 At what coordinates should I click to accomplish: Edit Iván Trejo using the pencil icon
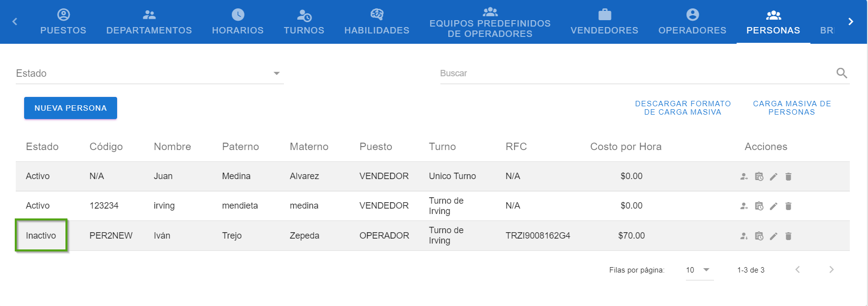pyautogui.click(x=774, y=236)
